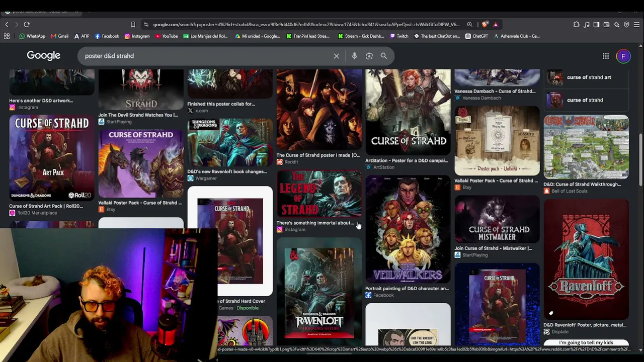644x362 pixels.
Task: Select the 'curse of strahd art' suggestion
Action: click(x=587, y=77)
